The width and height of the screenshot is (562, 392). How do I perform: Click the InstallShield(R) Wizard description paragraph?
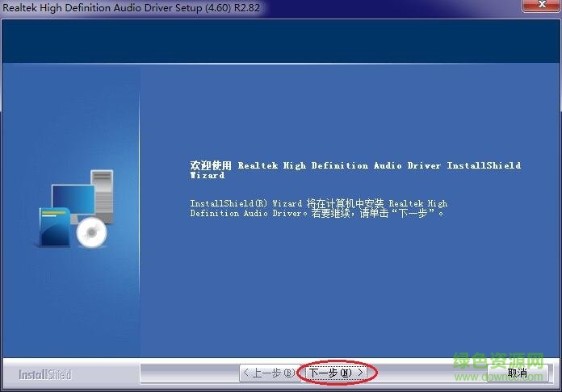point(319,208)
